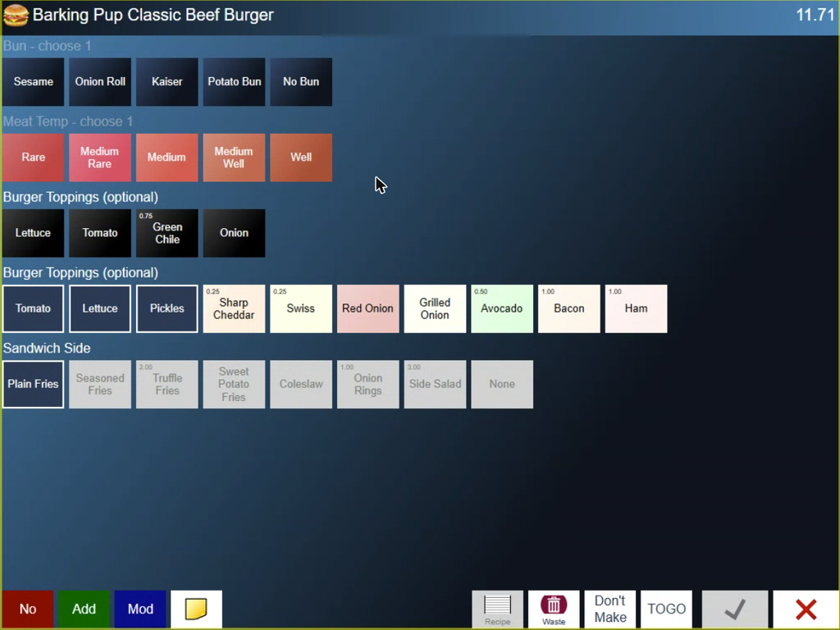Add Grilled Onion topping
The image size is (840, 630).
coord(435,308)
